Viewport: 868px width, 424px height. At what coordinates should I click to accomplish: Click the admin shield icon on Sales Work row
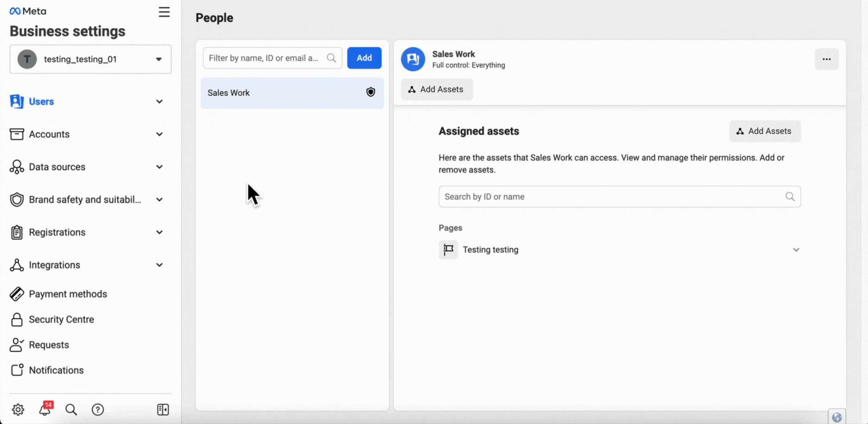pos(371,92)
